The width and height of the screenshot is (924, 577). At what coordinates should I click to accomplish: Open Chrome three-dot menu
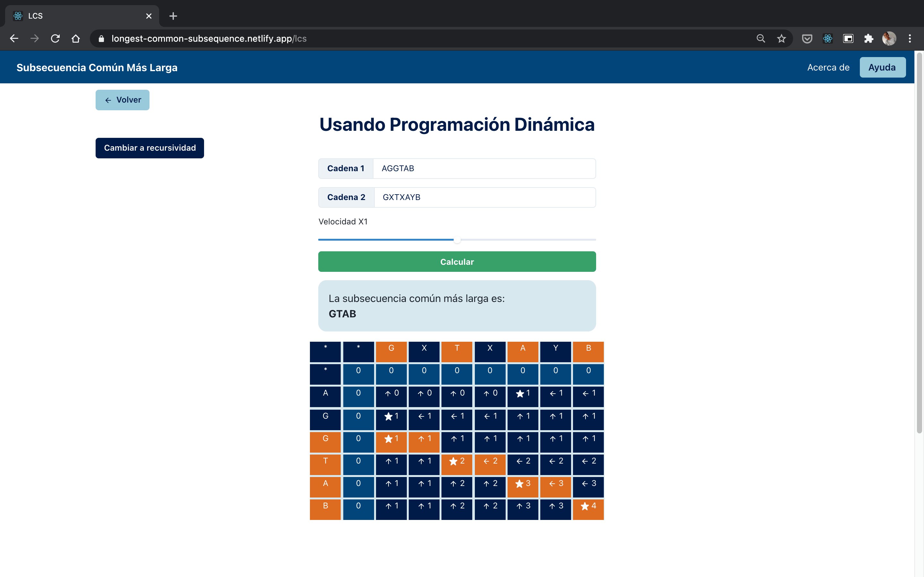pos(910,38)
